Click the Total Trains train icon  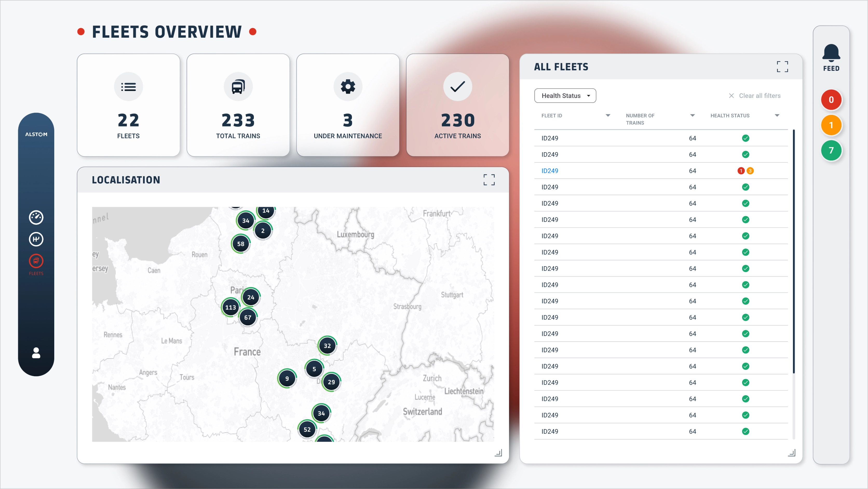click(238, 87)
